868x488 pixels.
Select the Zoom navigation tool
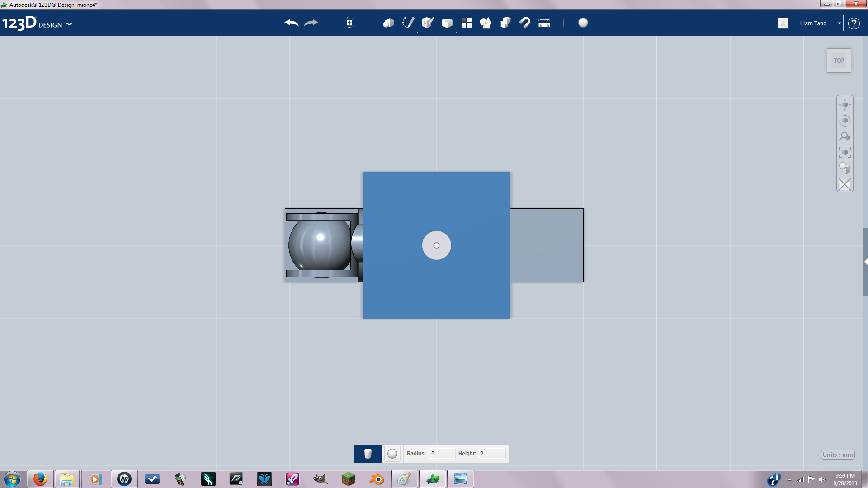click(845, 136)
